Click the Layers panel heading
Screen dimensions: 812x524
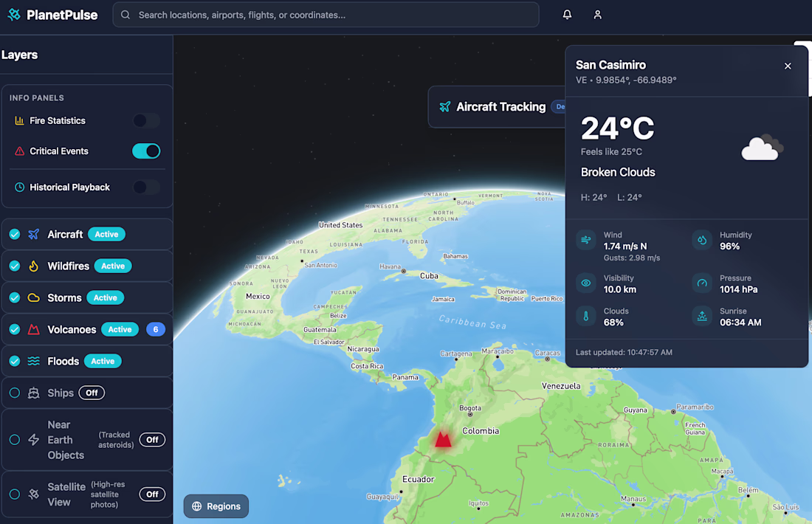20,55
